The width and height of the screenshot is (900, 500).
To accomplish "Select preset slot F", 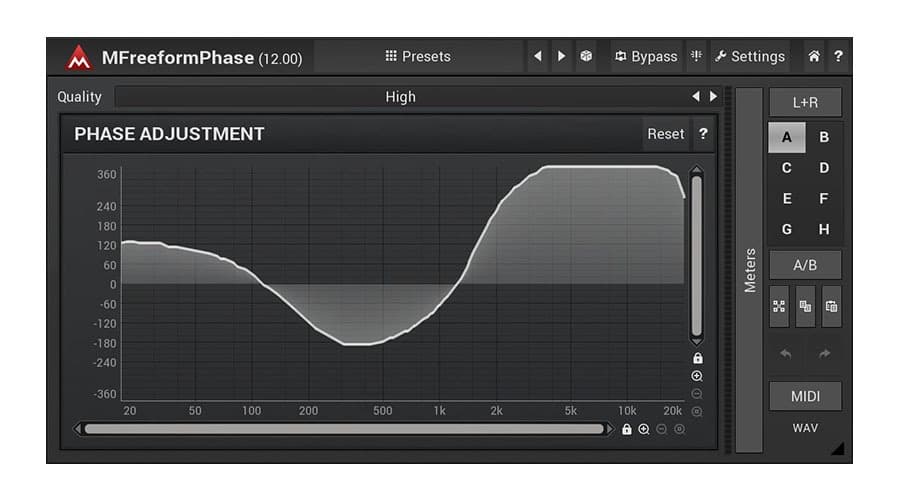I will pyautogui.click(x=824, y=199).
